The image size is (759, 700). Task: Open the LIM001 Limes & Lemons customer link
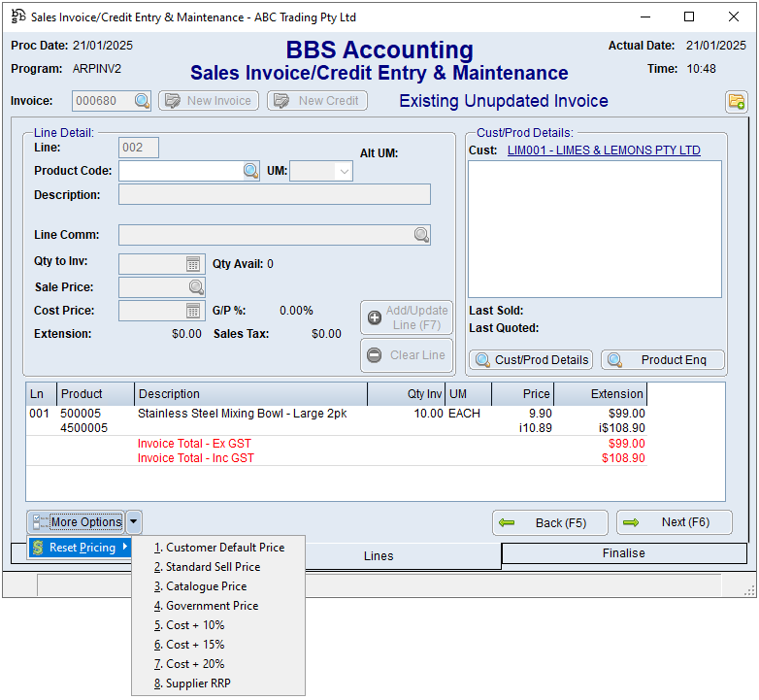pos(604,150)
